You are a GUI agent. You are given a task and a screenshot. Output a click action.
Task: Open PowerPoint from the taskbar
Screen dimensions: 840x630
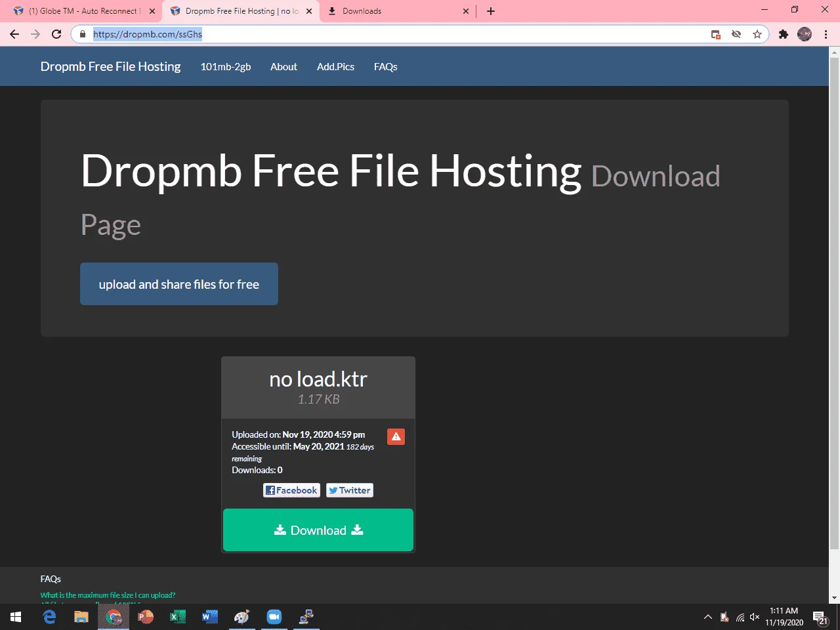(x=146, y=617)
